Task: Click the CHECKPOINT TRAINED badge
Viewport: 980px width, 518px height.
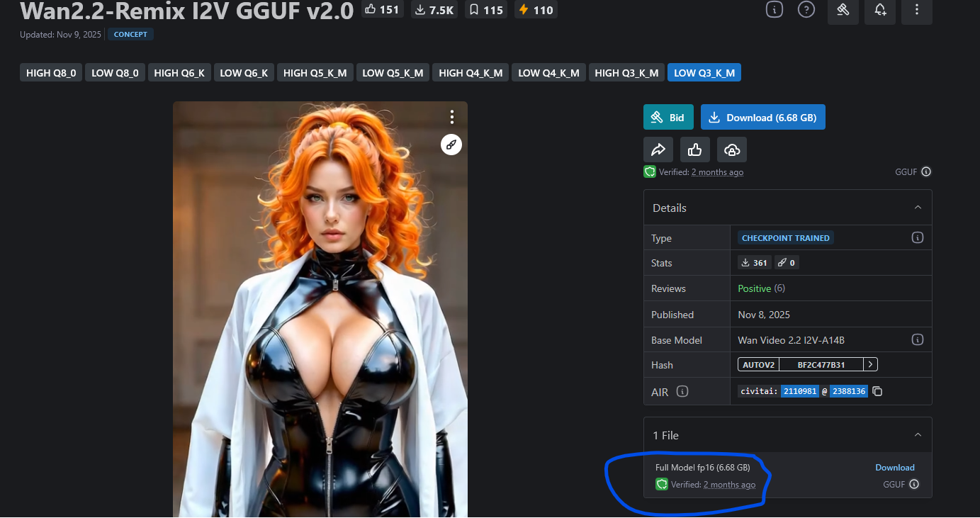Action: 786,238
